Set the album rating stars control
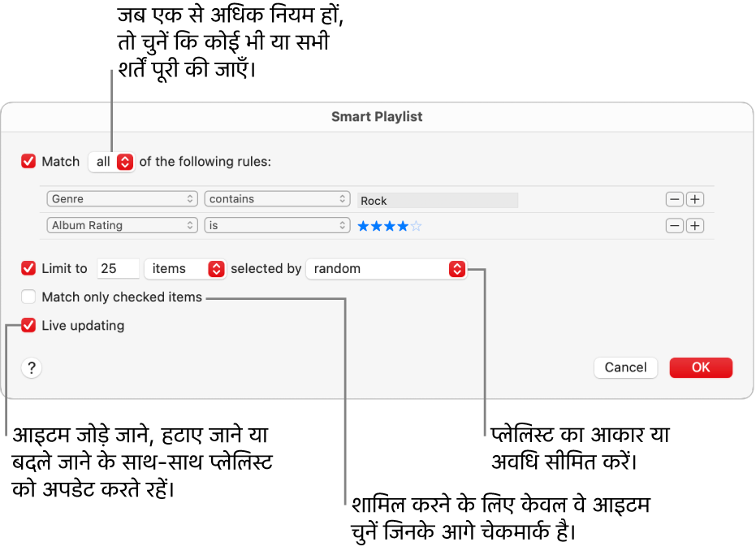756x551 pixels. coord(390,226)
